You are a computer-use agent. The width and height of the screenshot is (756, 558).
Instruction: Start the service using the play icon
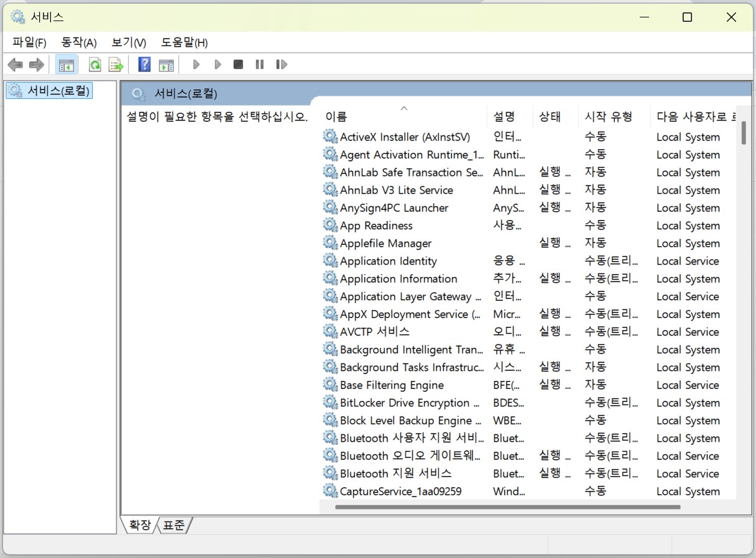[x=196, y=64]
